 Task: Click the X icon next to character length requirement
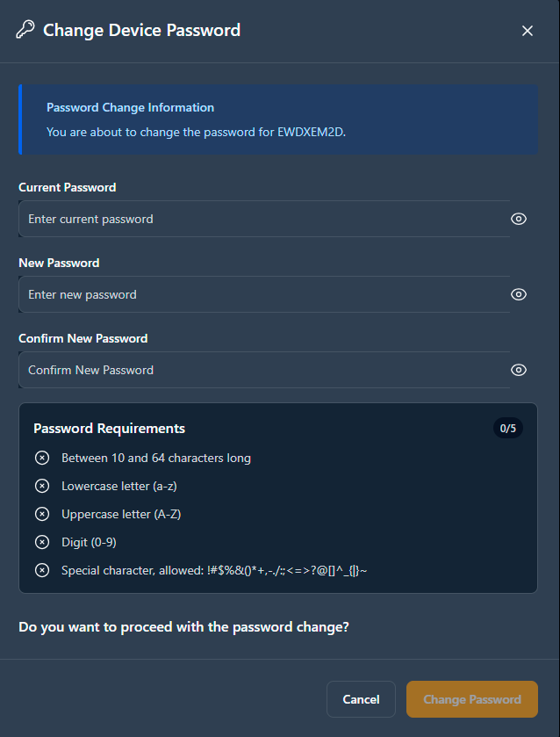(x=42, y=458)
